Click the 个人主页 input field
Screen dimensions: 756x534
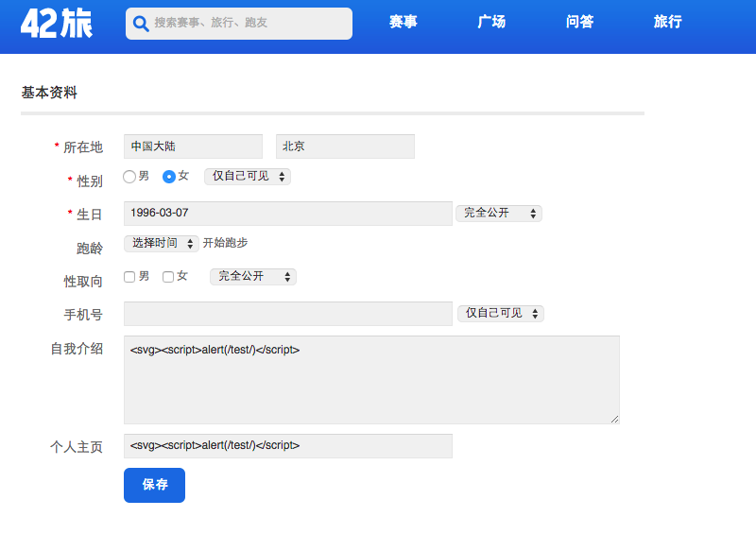coord(288,446)
